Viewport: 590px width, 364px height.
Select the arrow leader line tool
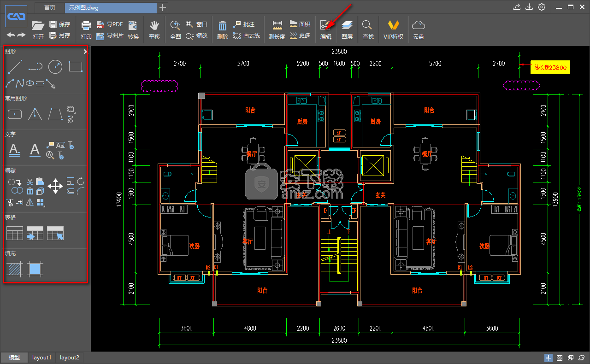pyautogui.click(x=51, y=84)
